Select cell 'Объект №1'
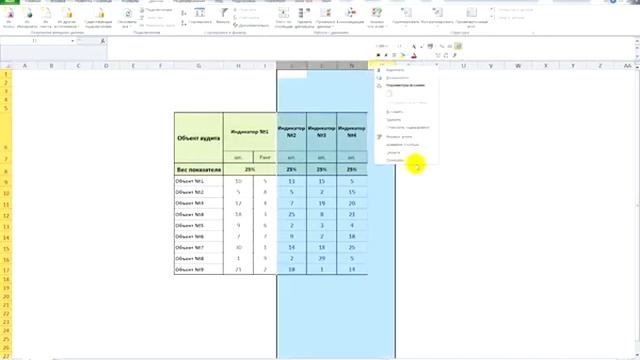The image size is (640, 360). coord(199,181)
